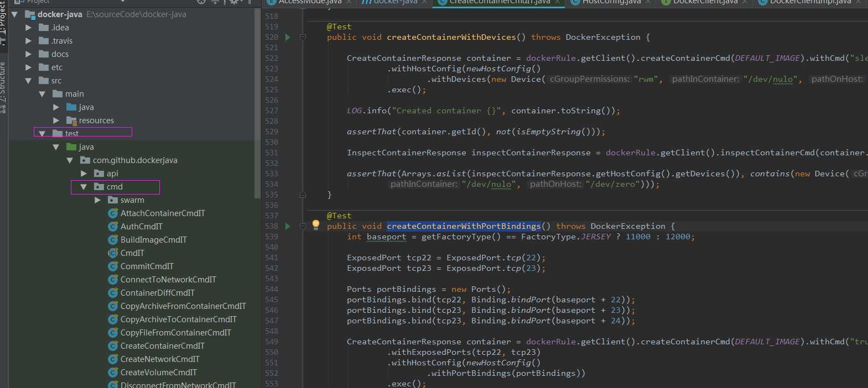868x388 pixels.
Task: Open the Structure tool window side tab
Action: 3,87
